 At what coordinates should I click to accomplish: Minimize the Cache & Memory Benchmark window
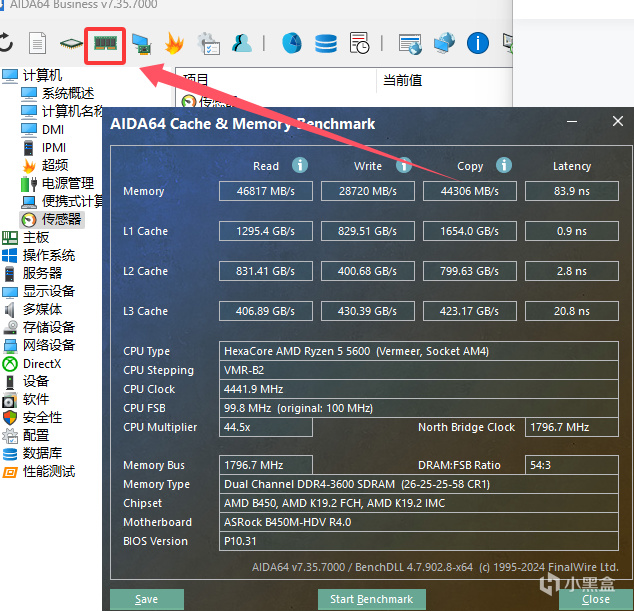[572, 121]
